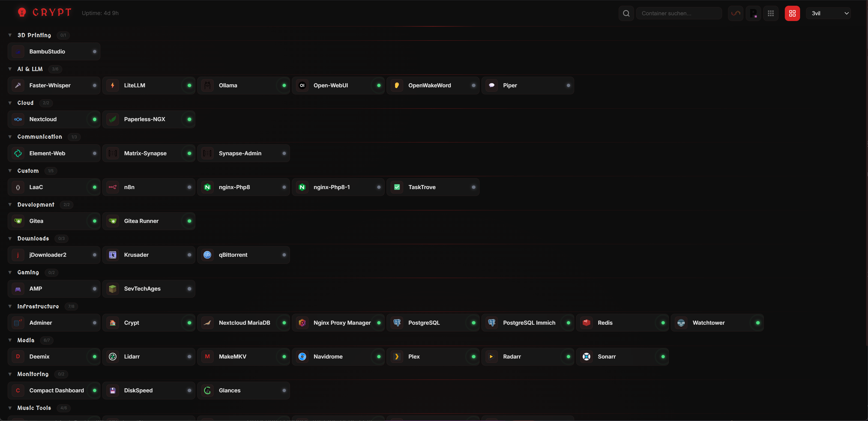Click the Plex yellow chevron icon

(397, 357)
